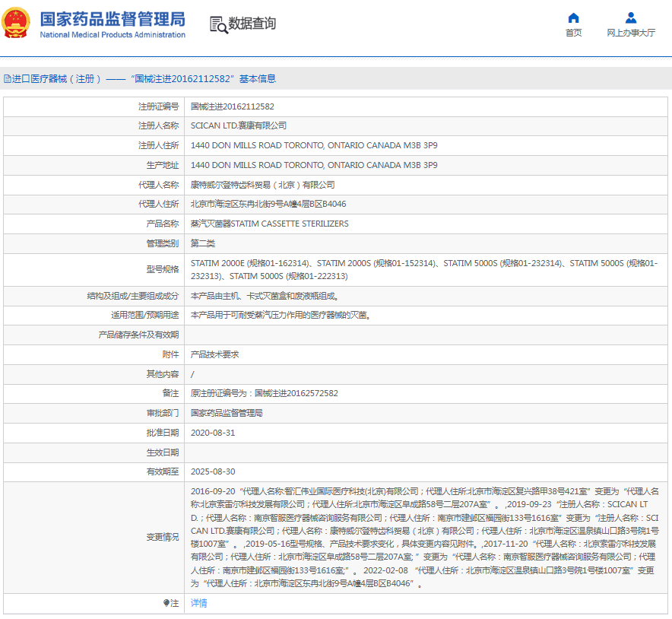
Task: Click the 批准日期 row label
Action: pos(163,433)
